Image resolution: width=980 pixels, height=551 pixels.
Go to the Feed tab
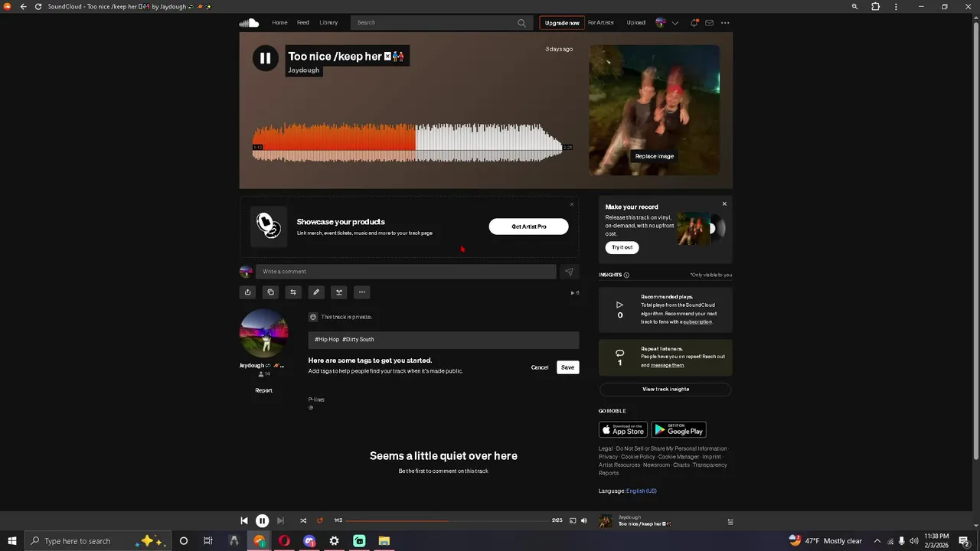303,23
